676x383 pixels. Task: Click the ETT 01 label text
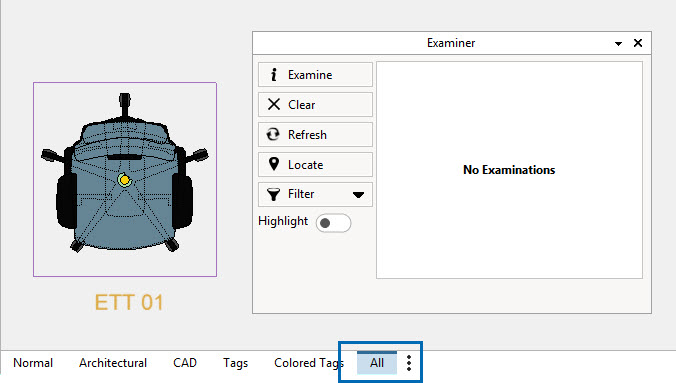tap(129, 302)
